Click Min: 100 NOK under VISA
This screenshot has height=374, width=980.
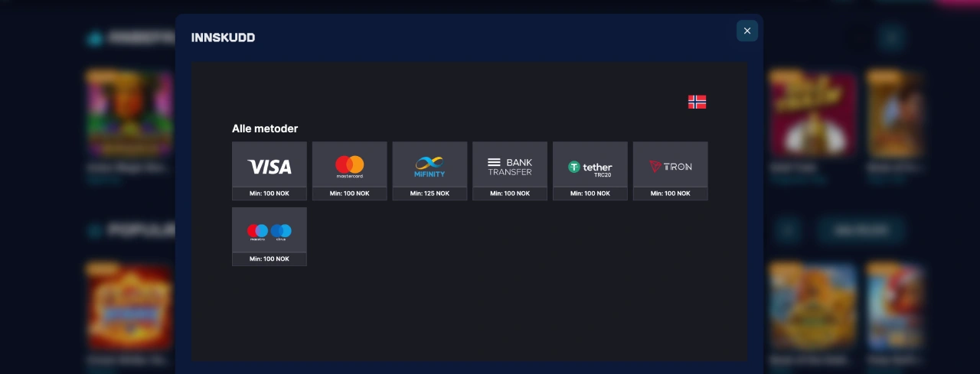269,194
